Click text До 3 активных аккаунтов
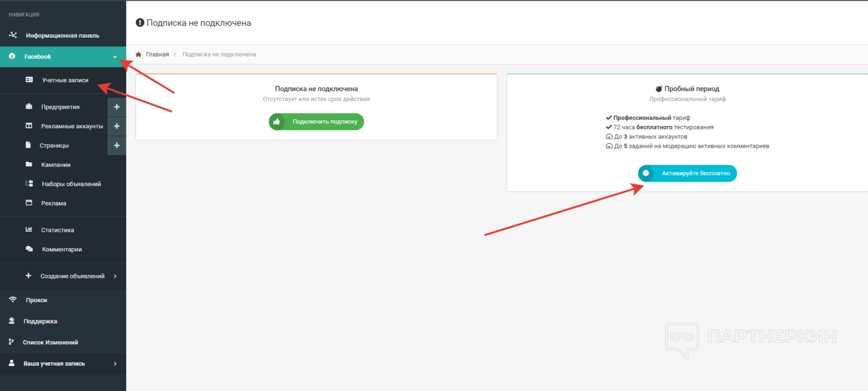Viewport: 868px width, 391px height. (651, 137)
